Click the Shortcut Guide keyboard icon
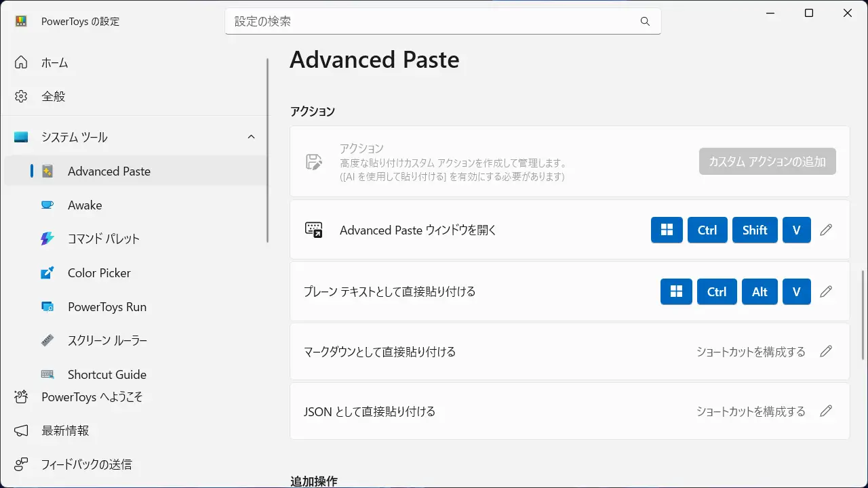Viewport: 868px width, 488px height. coord(47,375)
